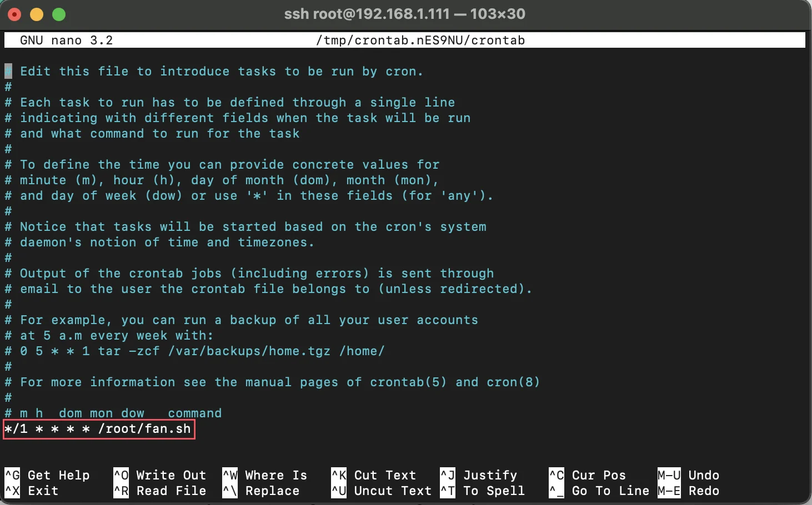Select the ^U Uncut Text shortcut
Image resolution: width=812 pixels, height=505 pixels.
[x=382, y=491]
